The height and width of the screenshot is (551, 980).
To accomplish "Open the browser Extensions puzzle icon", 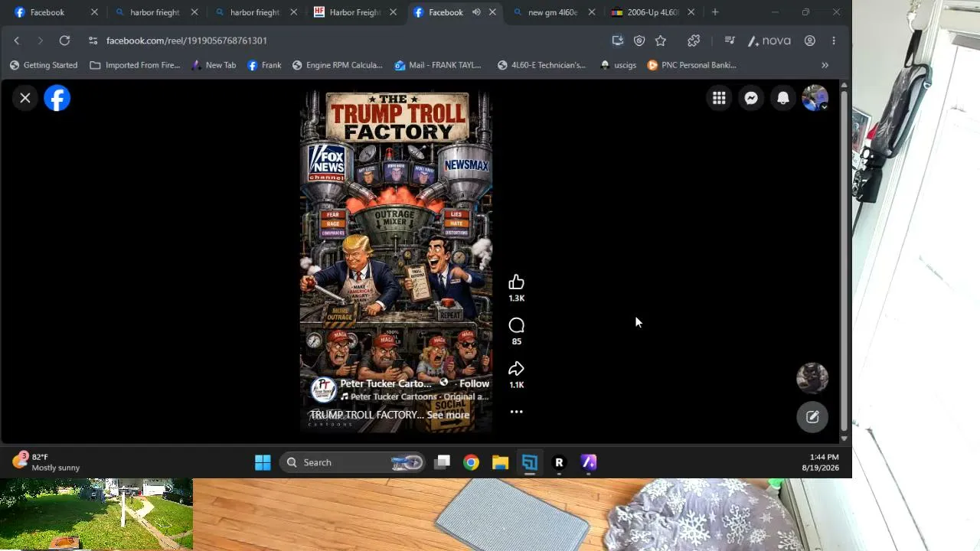I will (694, 41).
